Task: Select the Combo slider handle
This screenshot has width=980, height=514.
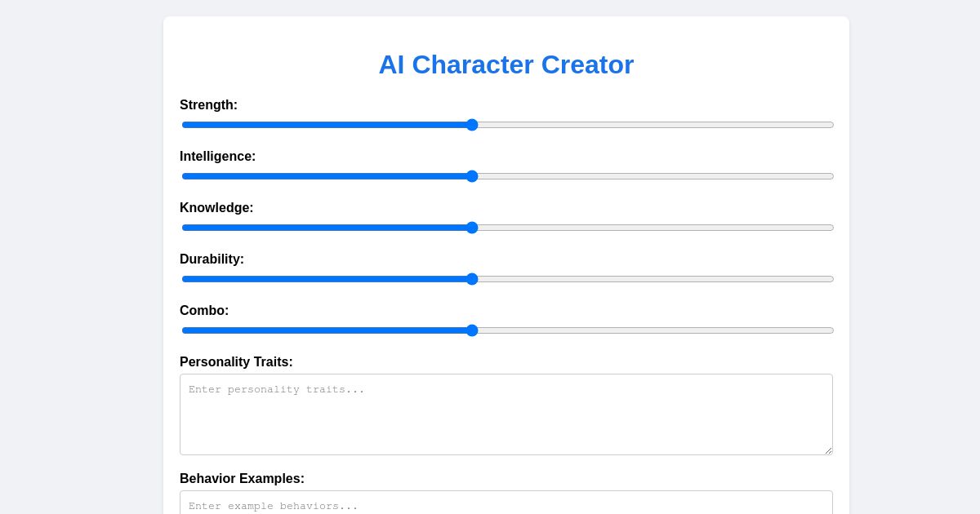Action: pyautogui.click(x=472, y=330)
